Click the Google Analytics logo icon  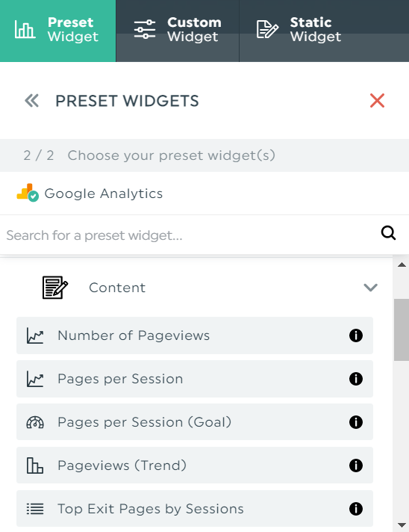pyautogui.click(x=28, y=193)
